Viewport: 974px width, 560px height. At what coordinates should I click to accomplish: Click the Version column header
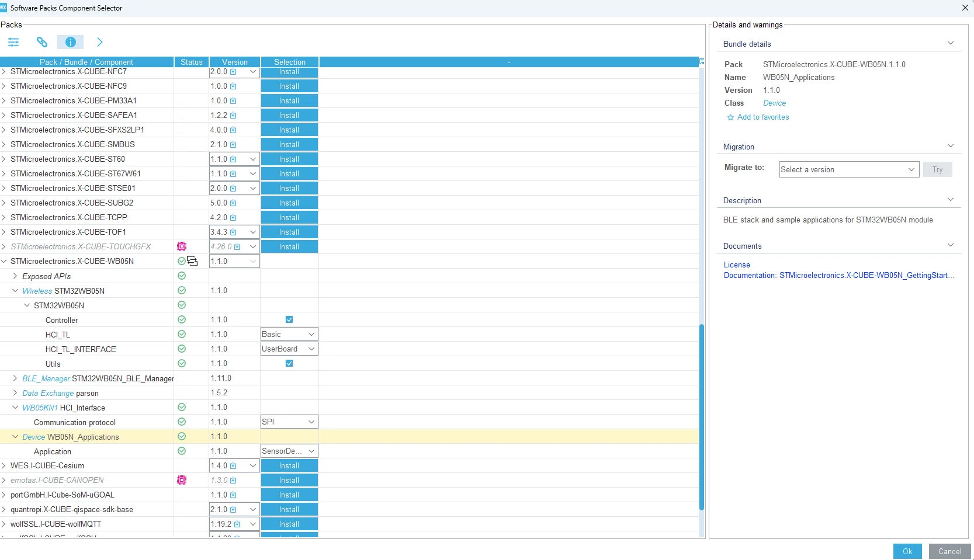click(x=235, y=62)
